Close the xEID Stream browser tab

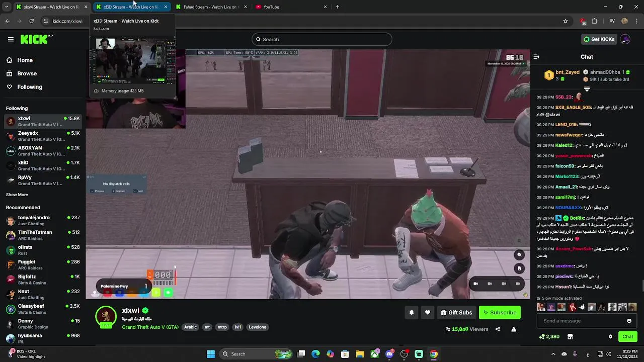(166, 7)
